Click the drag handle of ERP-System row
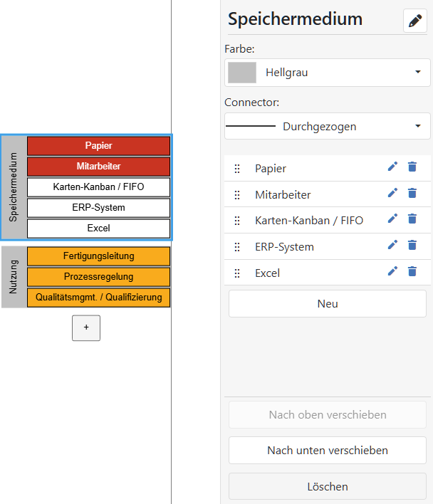Viewport: 433px width, 504px height. (x=237, y=247)
